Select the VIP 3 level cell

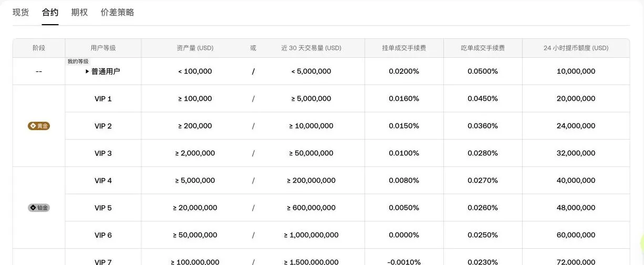pos(103,153)
